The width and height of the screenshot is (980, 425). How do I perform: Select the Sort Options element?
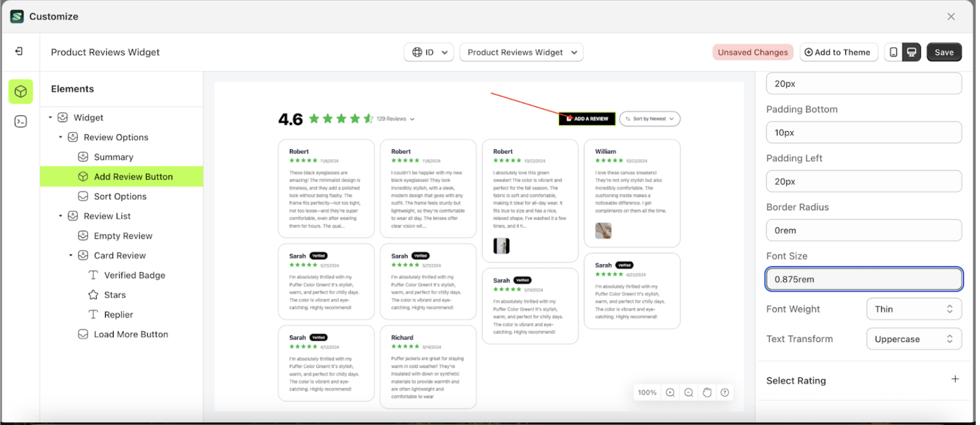point(120,197)
